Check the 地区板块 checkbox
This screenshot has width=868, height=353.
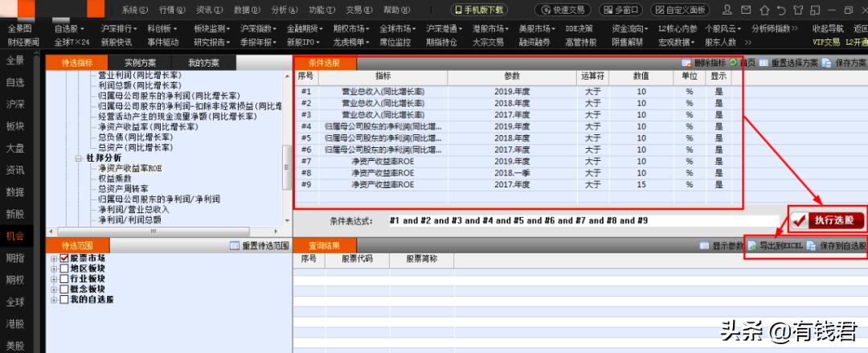(x=64, y=269)
